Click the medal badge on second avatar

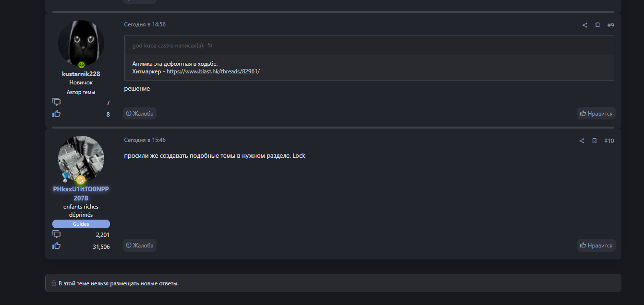pos(65,177)
